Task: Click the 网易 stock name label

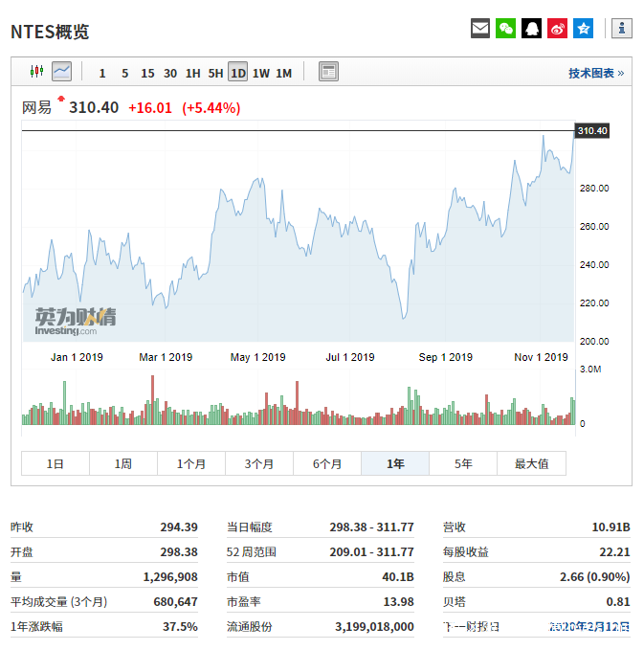Action: [x=36, y=108]
